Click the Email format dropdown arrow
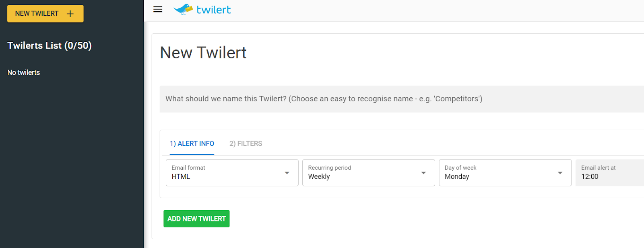 click(287, 172)
